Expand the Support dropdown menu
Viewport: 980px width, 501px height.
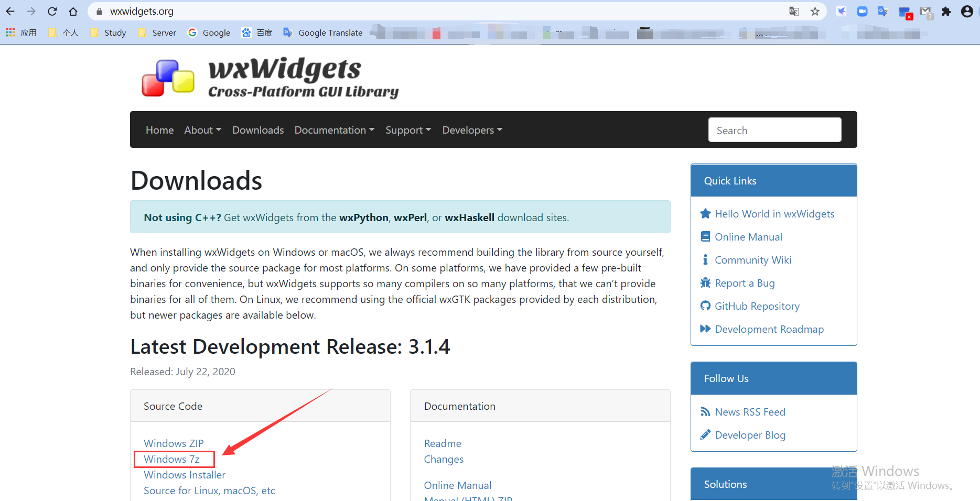tap(408, 130)
